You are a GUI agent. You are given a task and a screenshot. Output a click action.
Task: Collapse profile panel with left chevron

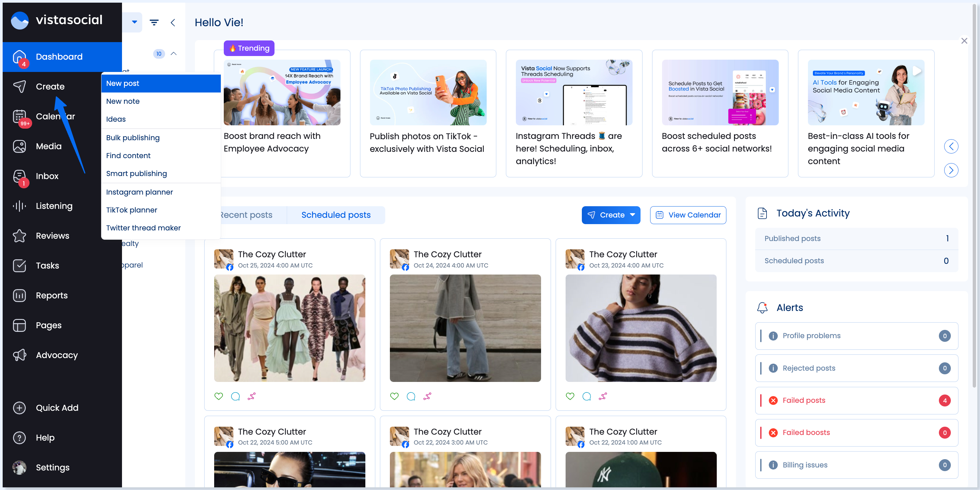(x=173, y=23)
